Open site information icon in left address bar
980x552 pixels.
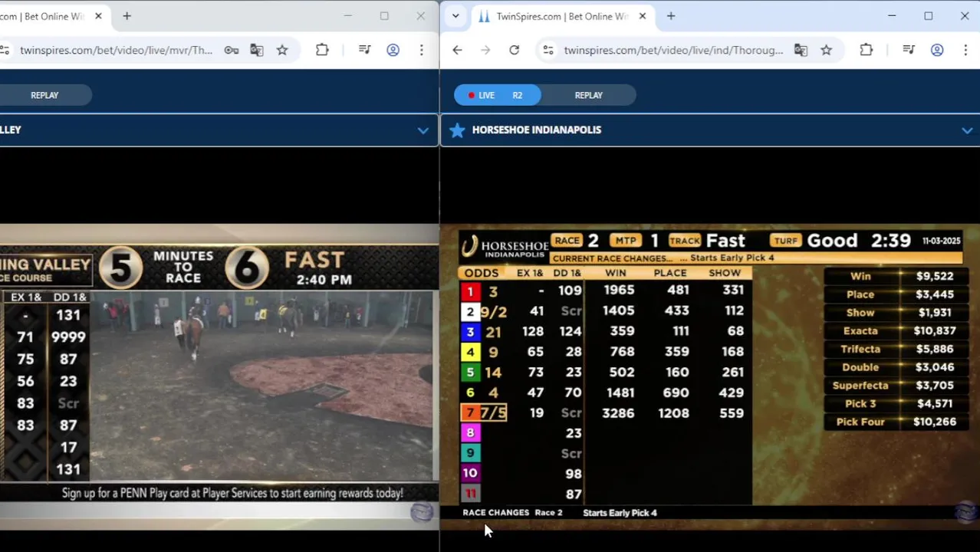pyautogui.click(x=5, y=50)
